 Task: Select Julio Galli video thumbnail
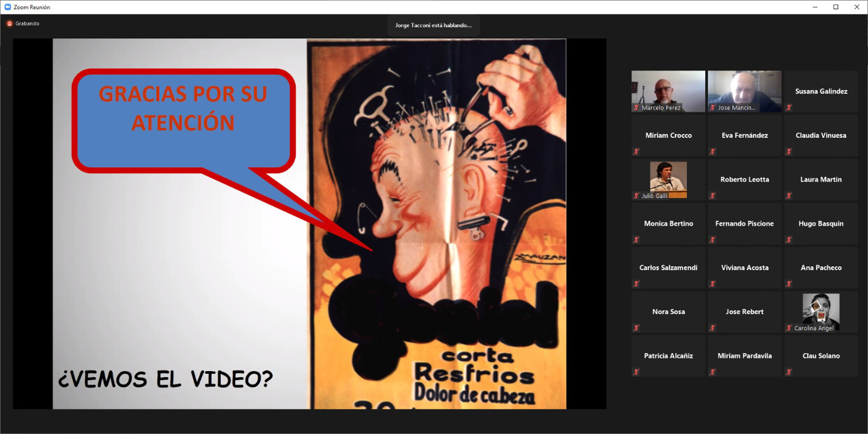[x=668, y=180]
